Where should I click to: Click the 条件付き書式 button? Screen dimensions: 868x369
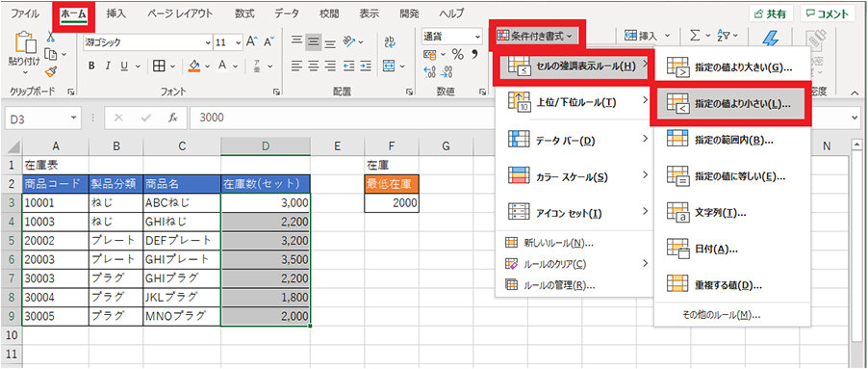click(536, 37)
